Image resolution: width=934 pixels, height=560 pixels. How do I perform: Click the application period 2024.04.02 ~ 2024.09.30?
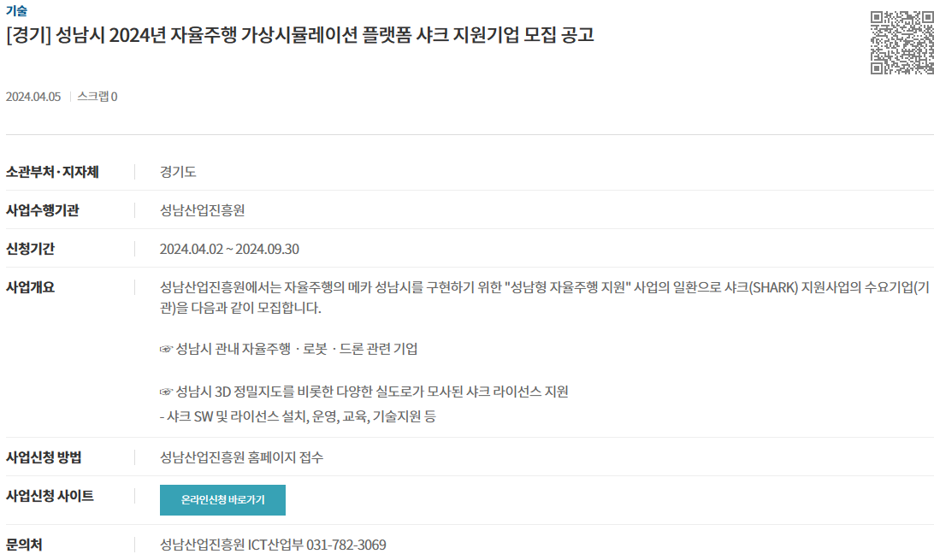229,249
